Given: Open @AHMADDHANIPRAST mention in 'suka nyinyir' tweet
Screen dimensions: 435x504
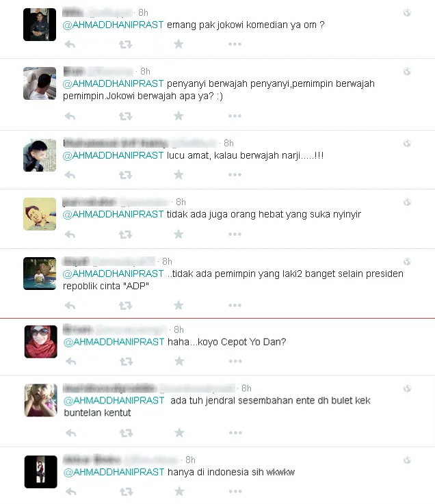Looking at the screenshot, I should point(113,215).
